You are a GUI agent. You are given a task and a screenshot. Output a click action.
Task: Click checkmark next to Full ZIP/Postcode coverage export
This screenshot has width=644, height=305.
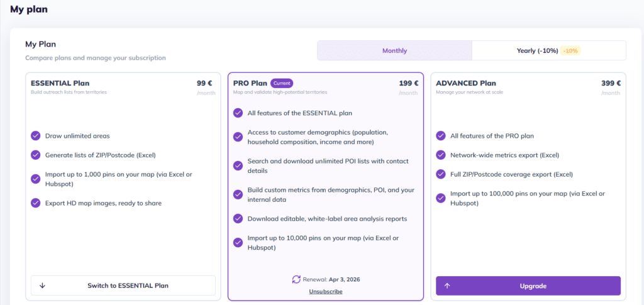[x=441, y=174]
